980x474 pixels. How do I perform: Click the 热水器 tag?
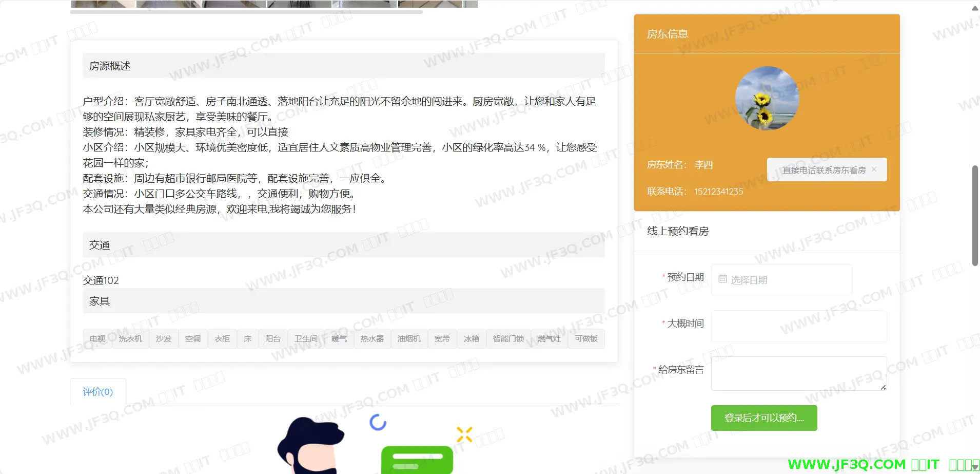coord(372,339)
